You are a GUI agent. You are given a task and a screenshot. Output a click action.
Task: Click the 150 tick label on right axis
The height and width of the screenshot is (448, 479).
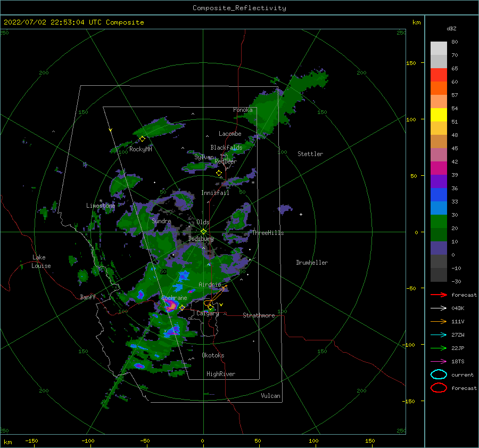click(411, 63)
